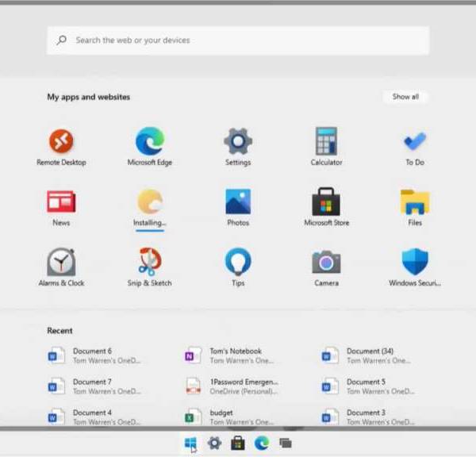
Task: Launch Alarms & Clock
Action: click(61, 263)
